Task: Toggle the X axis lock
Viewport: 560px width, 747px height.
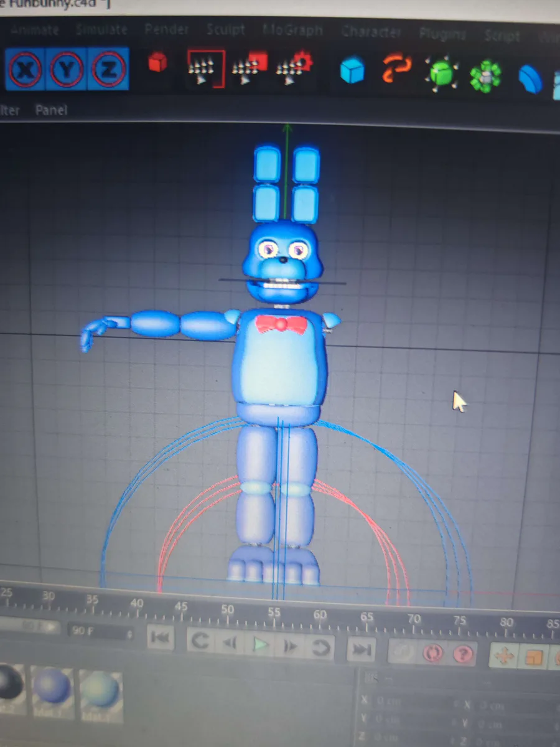Action: (26, 68)
